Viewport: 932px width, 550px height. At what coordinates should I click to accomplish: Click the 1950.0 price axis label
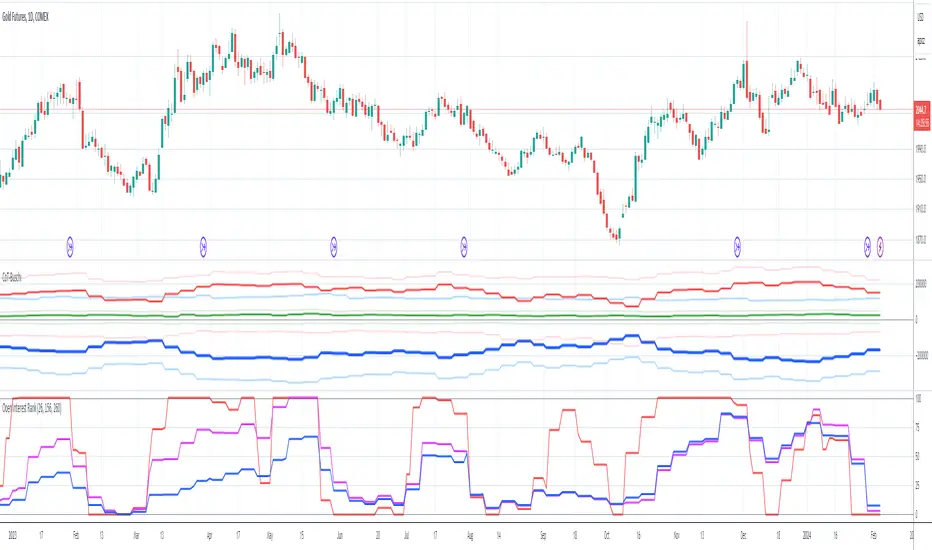coord(921,179)
